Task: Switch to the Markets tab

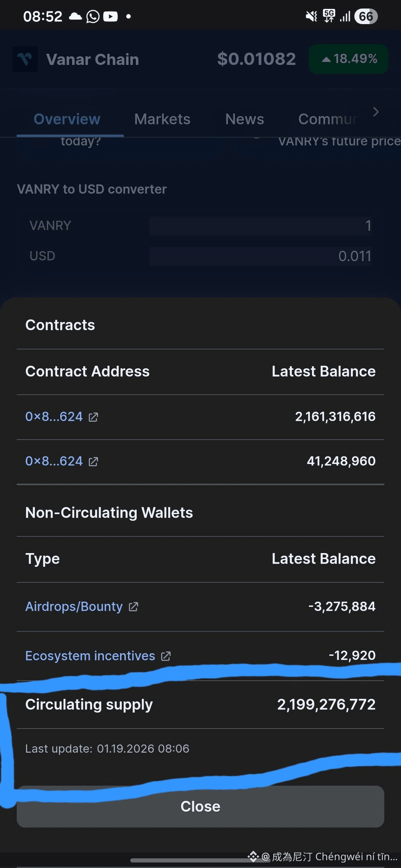Action: (x=162, y=119)
